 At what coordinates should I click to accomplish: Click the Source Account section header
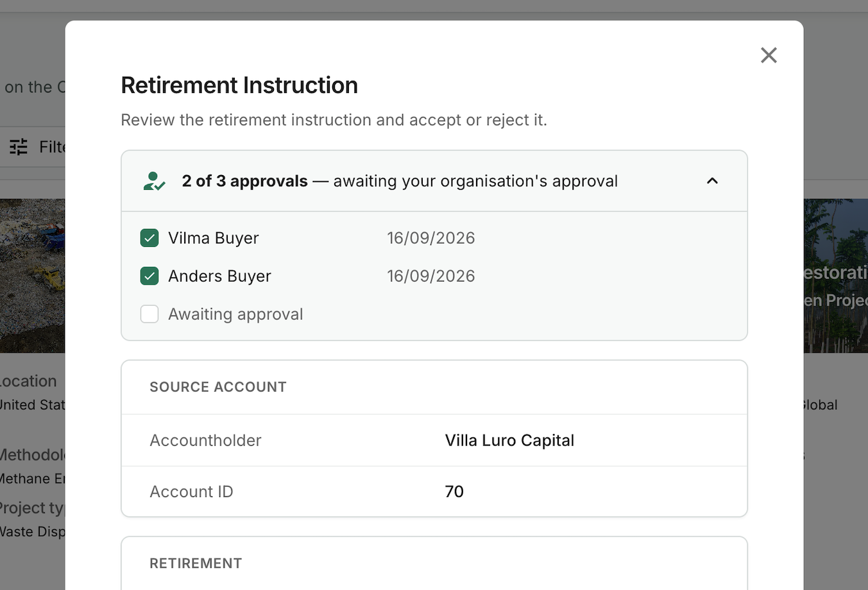(x=218, y=387)
